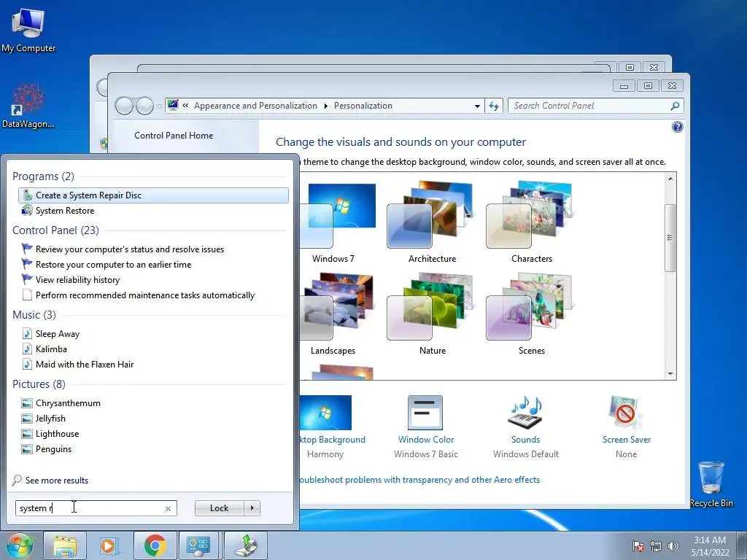The width and height of the screenshot is (747, 560).
Task: Click the volume speaker tray icon
Action: 673,546
